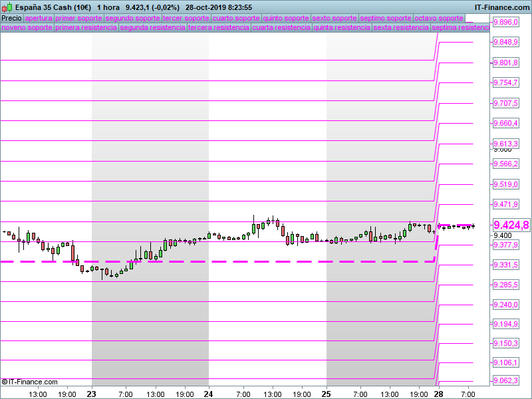Click the sexto soporte label
532x399 pixels.
(x=334, y=19)
